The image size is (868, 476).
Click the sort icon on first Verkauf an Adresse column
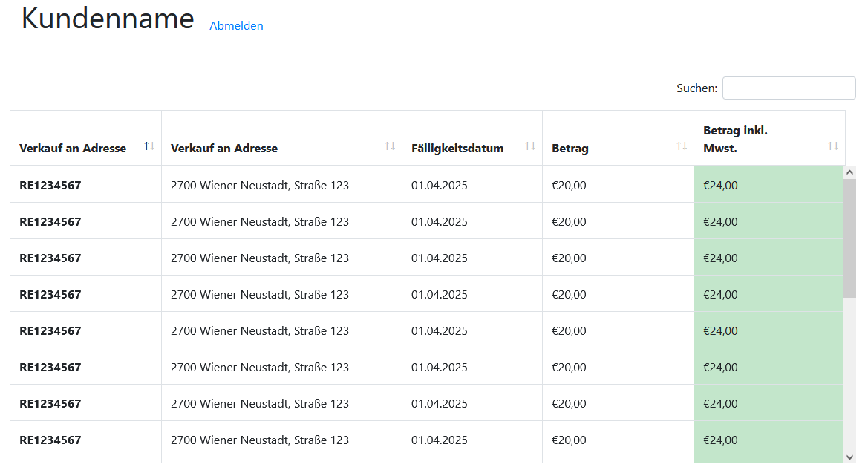tap(149, 146)
